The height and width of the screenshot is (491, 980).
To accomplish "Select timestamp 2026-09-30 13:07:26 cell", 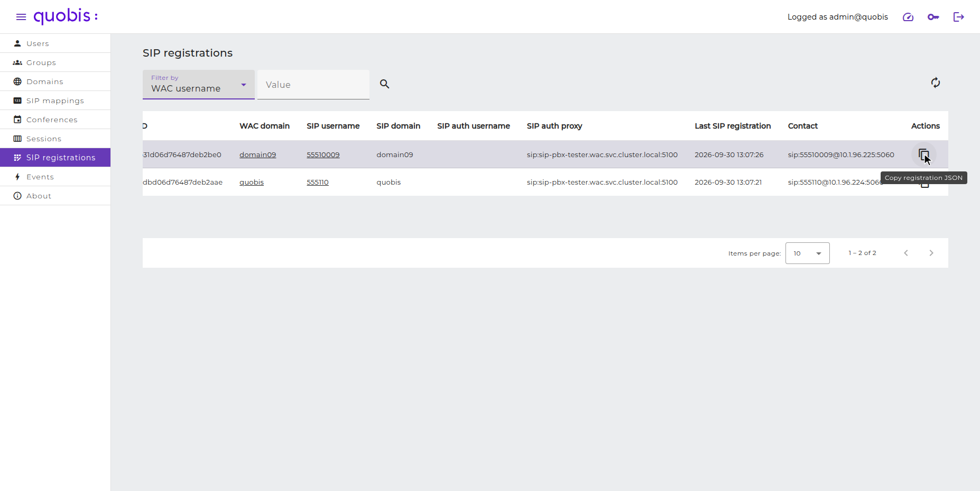I will tap(729, 154).
